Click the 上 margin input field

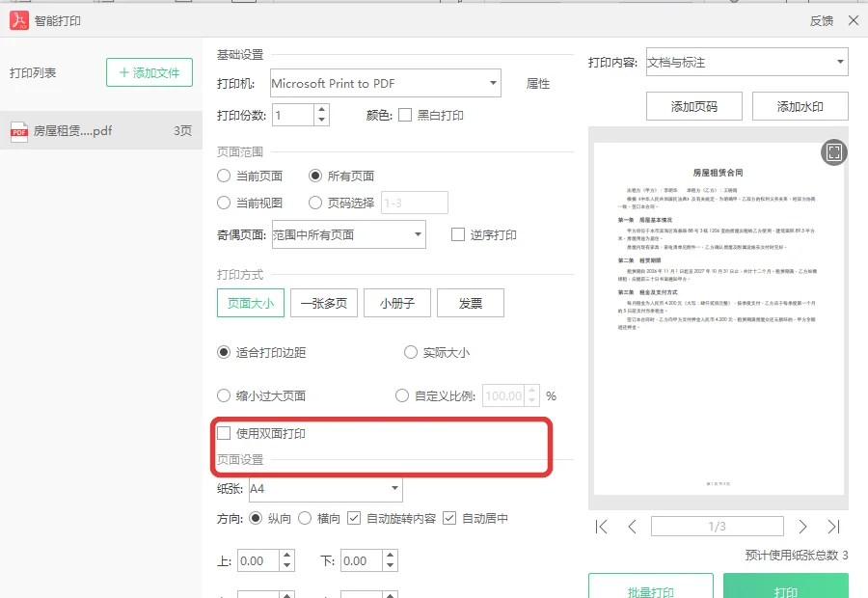coord(258,560)
